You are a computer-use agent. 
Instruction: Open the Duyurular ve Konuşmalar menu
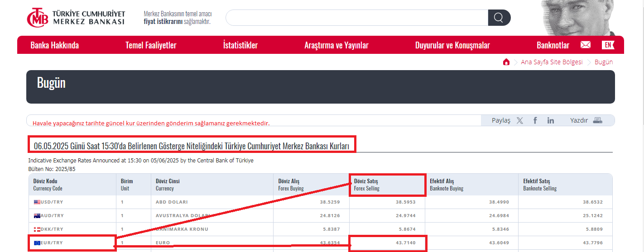(452, 45)
